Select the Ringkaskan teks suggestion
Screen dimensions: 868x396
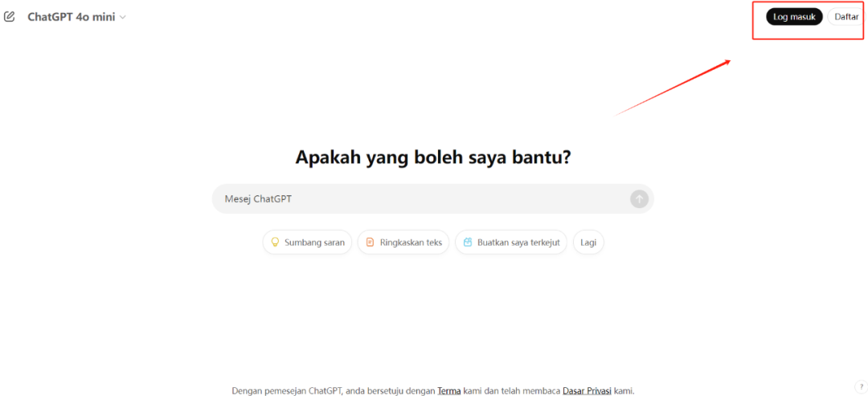click(403, 243)
